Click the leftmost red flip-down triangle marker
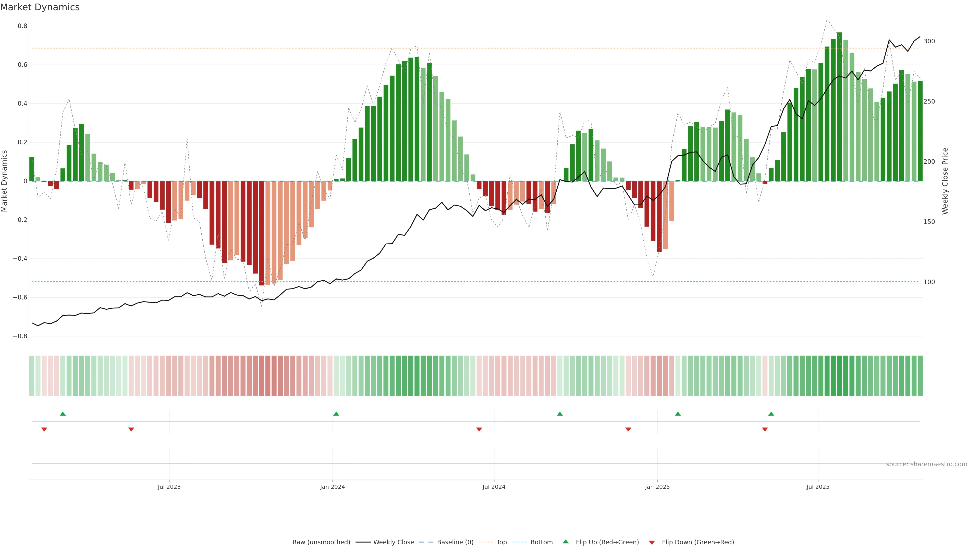 coord(44,429)
